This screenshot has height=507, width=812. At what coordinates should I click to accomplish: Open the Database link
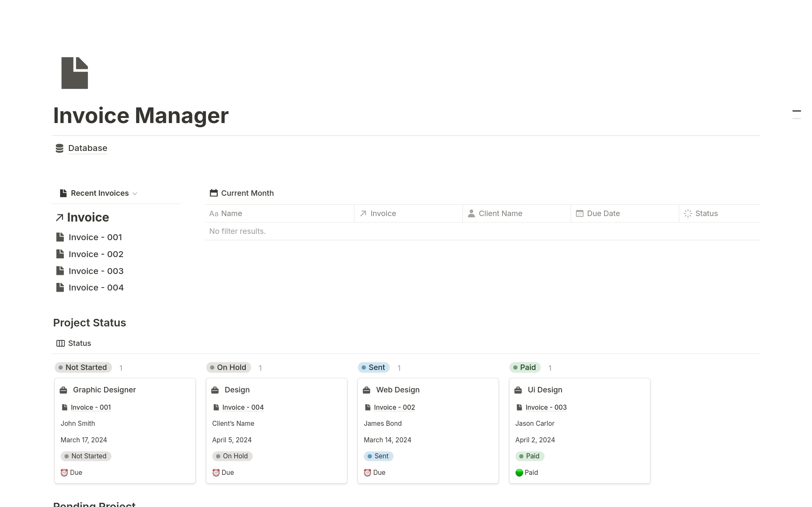pyautogui.click(x=88, y=148)
